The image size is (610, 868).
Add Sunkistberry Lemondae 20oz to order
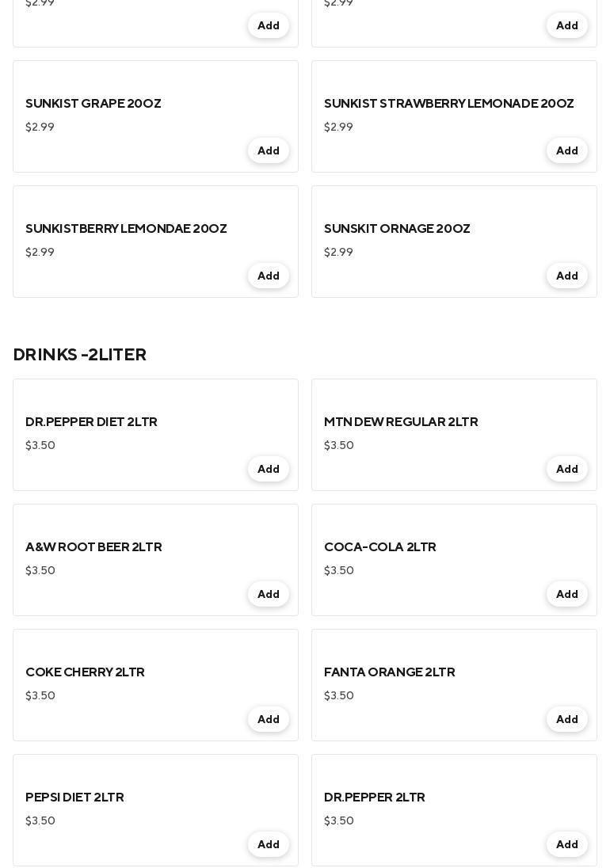point(269,276)
